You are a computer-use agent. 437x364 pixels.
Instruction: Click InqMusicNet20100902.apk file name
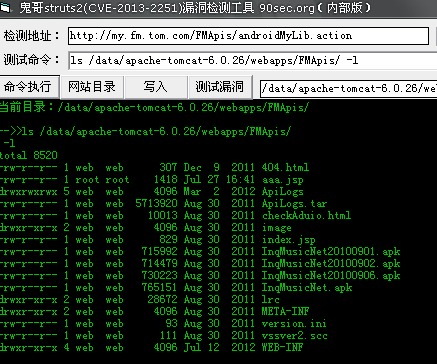pyautogui.click(x=331, y=264)
